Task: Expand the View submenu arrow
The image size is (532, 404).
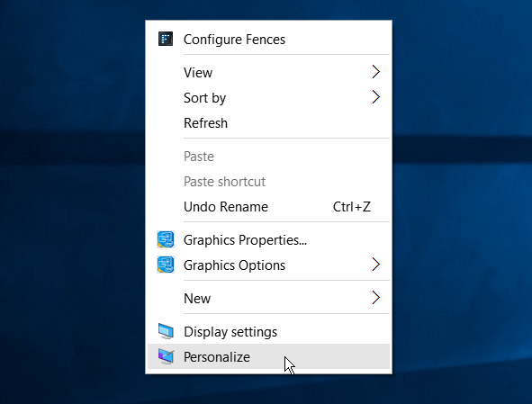Action: [x=375, y=72]
